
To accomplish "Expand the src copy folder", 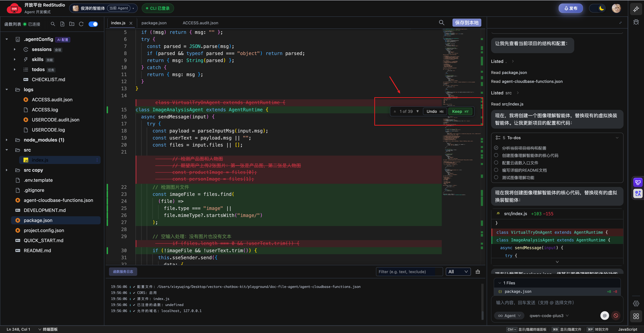I will [x=7, y=170].
